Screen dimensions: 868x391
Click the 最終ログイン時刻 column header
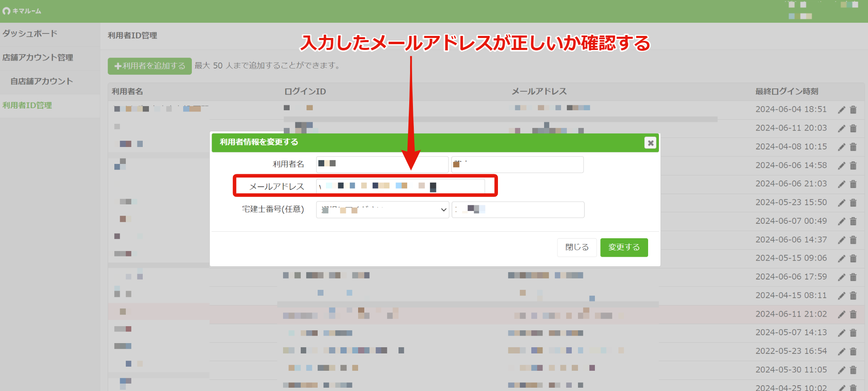786,91
